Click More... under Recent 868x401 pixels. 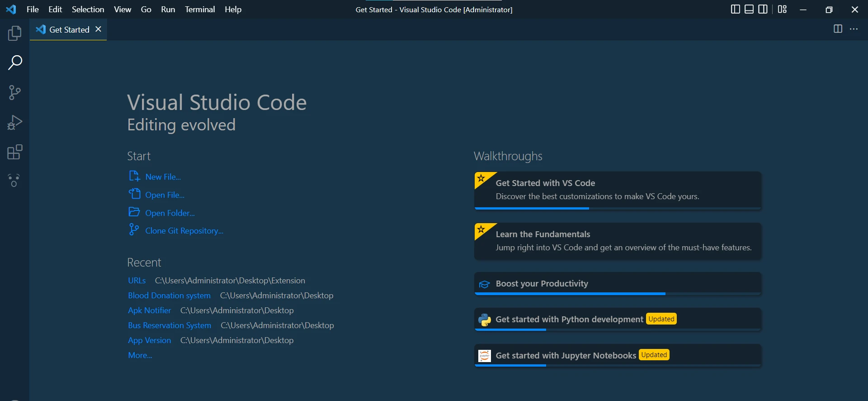(140, 355)
